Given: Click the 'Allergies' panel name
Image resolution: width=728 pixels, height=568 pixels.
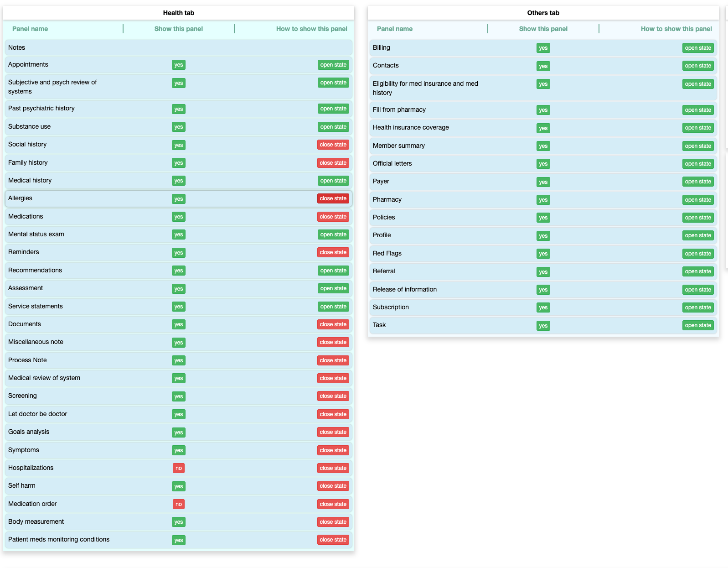Looking at the screenshot, I should [x=20, y=198].
